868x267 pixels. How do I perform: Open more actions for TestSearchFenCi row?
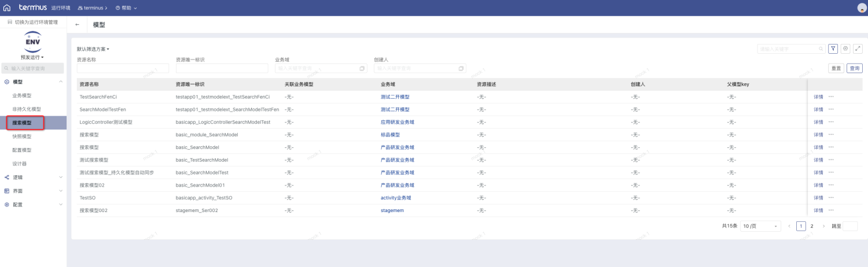pyautogui.click(x=831, y=97)
